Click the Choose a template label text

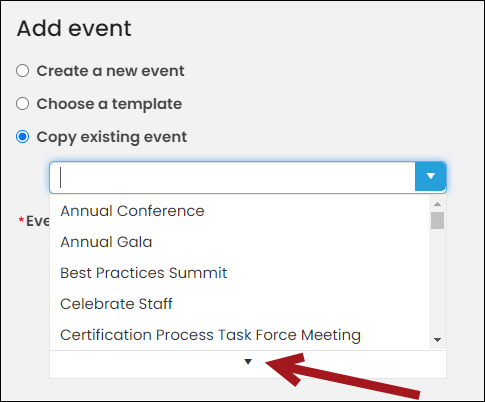point(109,104)
